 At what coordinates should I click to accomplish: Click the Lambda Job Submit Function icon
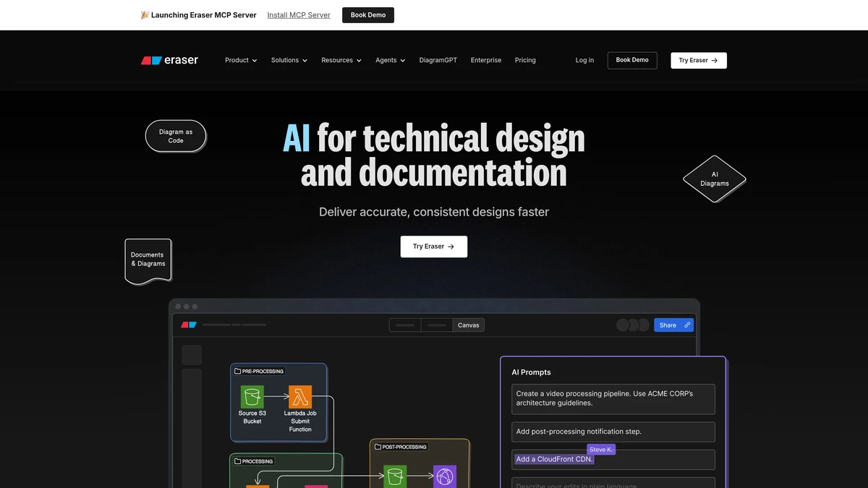point(300,397)
